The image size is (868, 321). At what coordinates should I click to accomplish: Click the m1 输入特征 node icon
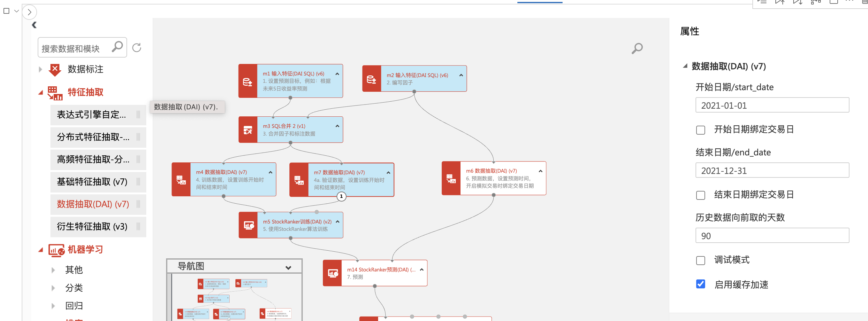(x=247, y=82)
